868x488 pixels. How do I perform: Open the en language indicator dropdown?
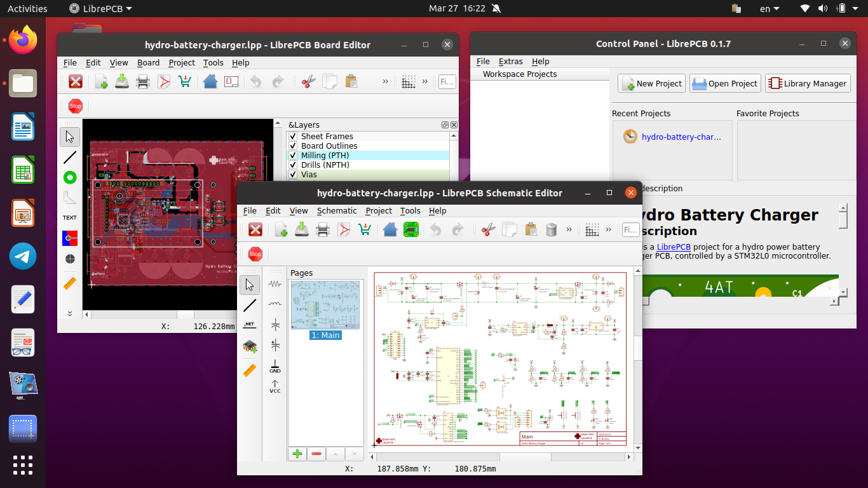770,8
